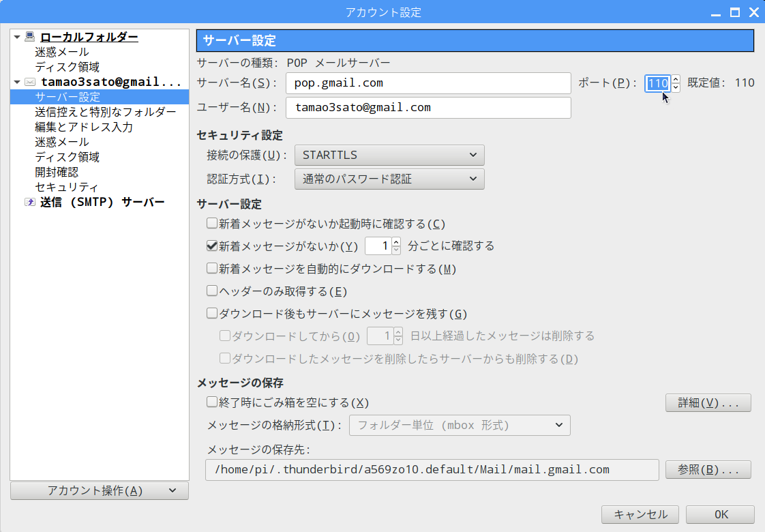Click the ユーザー名 input field
765x532 pixels.
click(428, 107)
